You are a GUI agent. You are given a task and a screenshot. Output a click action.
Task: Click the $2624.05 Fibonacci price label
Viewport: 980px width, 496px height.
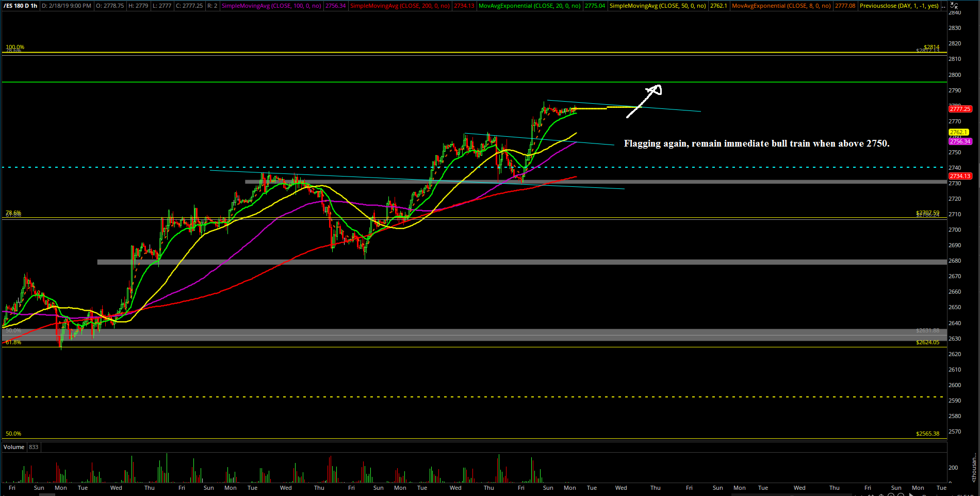[x=927, y=342]
